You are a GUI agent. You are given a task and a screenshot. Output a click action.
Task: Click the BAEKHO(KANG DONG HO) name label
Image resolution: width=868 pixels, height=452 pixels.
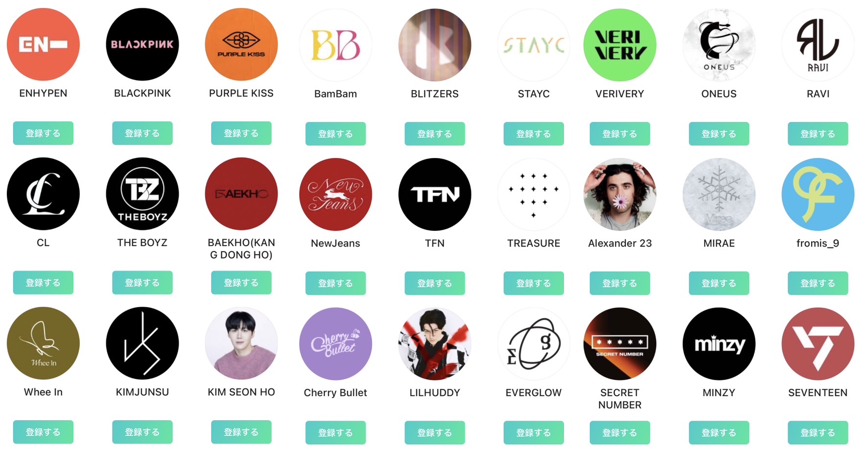241,249
